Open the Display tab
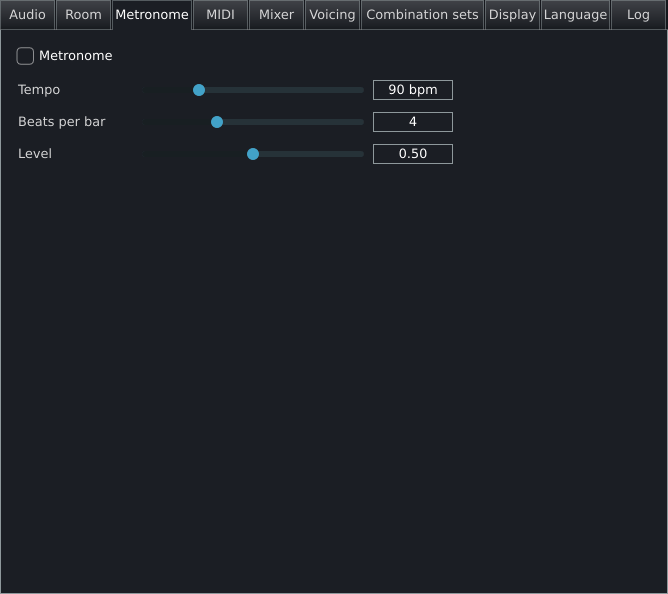Viewport: 668px width, 594px height. [513, 15]
